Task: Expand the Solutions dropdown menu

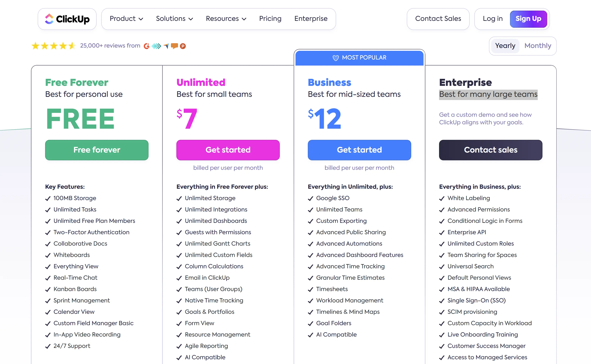Action: 174,19
